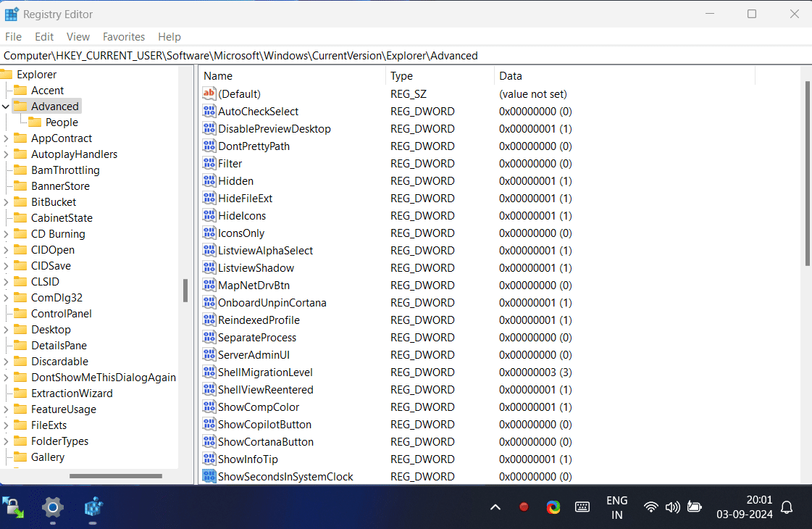Image resolution: width=812 pixels, height=529 pixels.
Task: Click the Hidden DWORD value icon
Action: (209, 181)
